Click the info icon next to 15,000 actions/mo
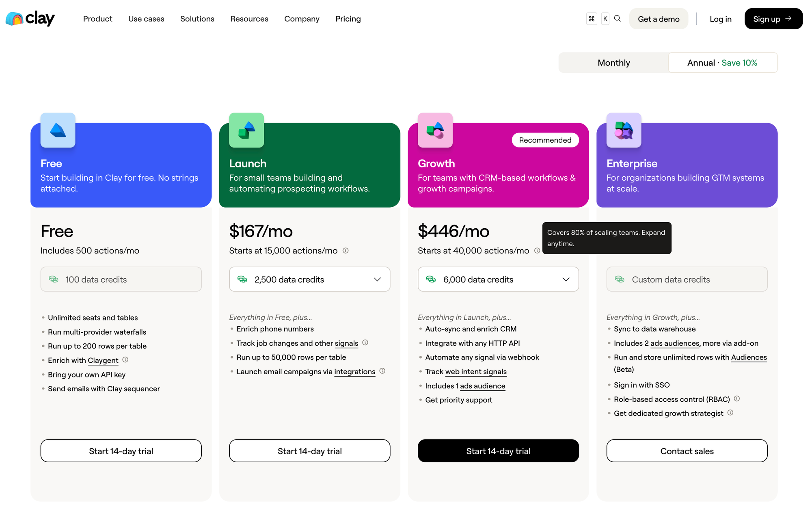This screenshot has width=812, height=509. pyautogui.click(x=346, y=251)
